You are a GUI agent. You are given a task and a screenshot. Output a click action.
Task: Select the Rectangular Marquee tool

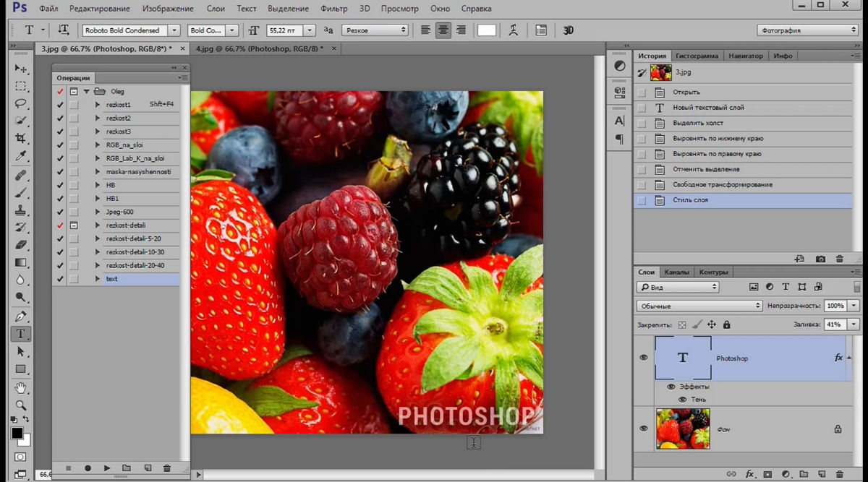20,86
